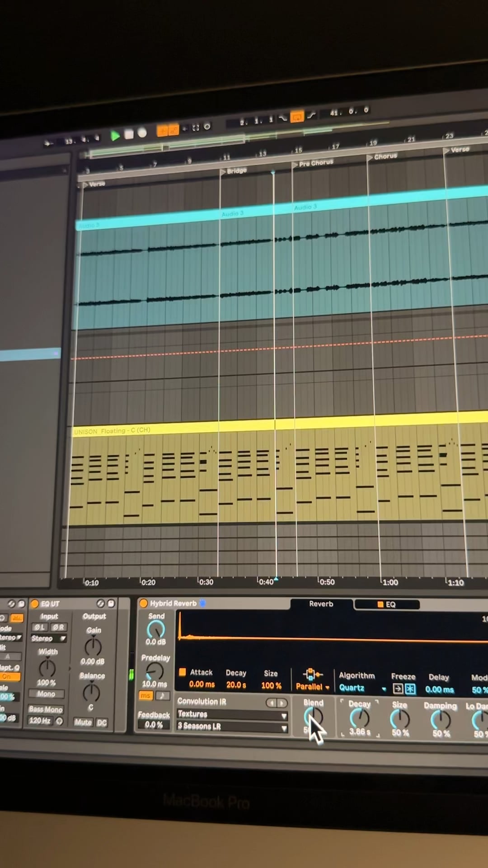
Task: Switch Predelay to note sync mode
Action: coord(162,696)
